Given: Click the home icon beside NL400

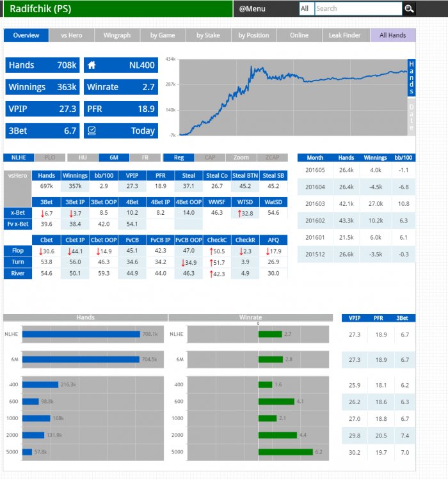Looking at the screenshot, I should click(x=92, y=65).
